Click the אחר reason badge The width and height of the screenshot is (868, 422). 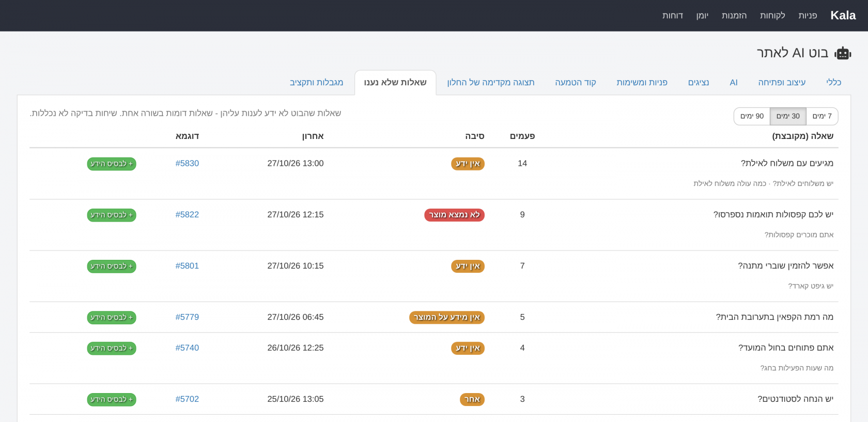[472, 399]
